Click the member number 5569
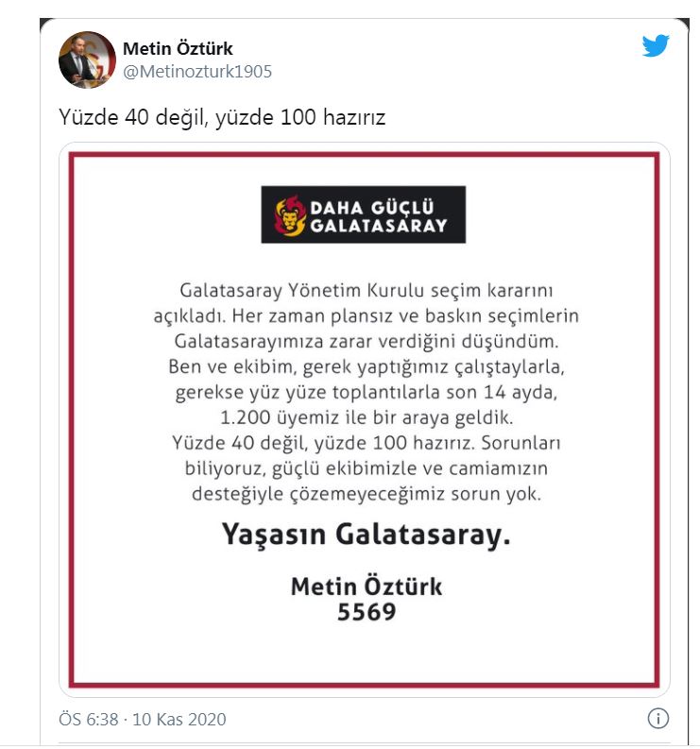The image size is (700, 749). pos(367,612)
